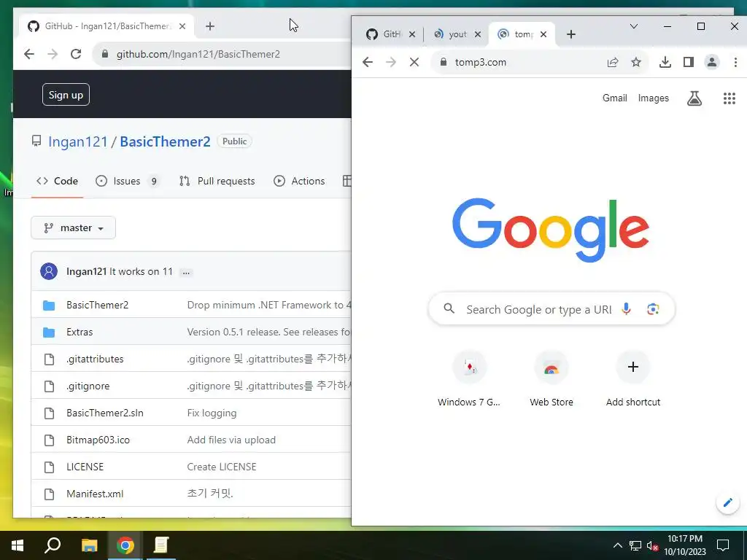Open network icon in system tray
747x560 pixels.
pos(635,545)
